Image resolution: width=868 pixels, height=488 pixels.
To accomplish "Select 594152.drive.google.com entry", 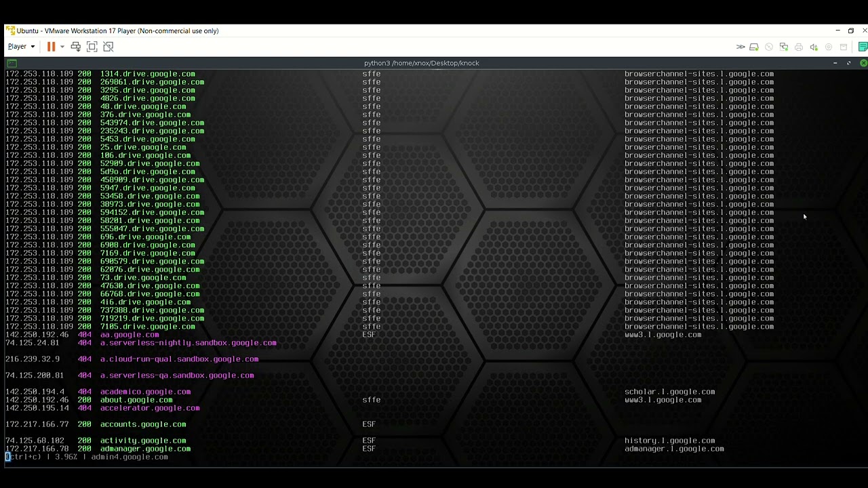I will click(x=152, y=212).
